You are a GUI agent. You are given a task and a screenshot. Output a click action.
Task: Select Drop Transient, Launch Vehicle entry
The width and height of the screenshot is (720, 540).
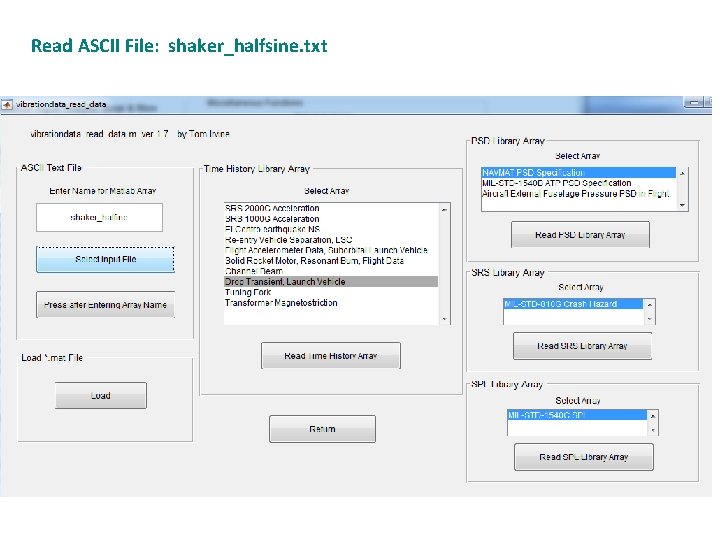coord(331,281)
